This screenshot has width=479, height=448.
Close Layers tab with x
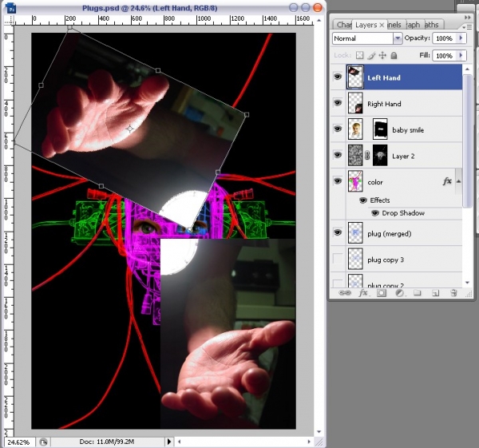point(382,25)
